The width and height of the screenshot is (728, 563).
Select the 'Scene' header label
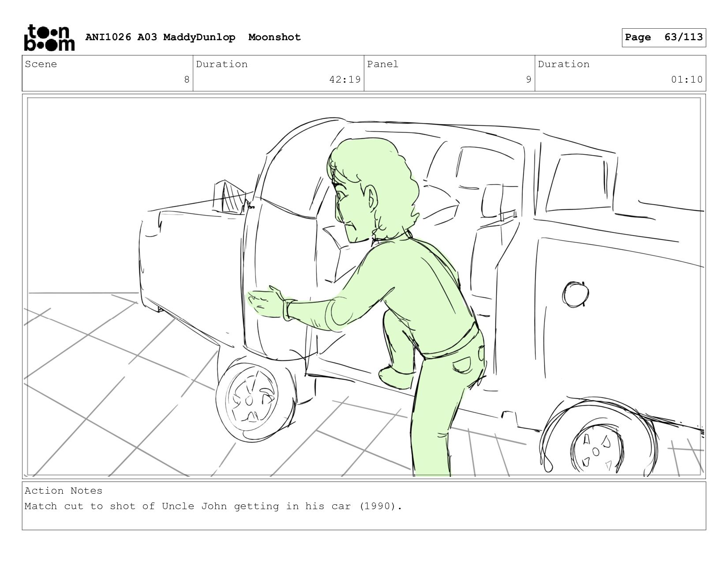[x=41, y=64]
